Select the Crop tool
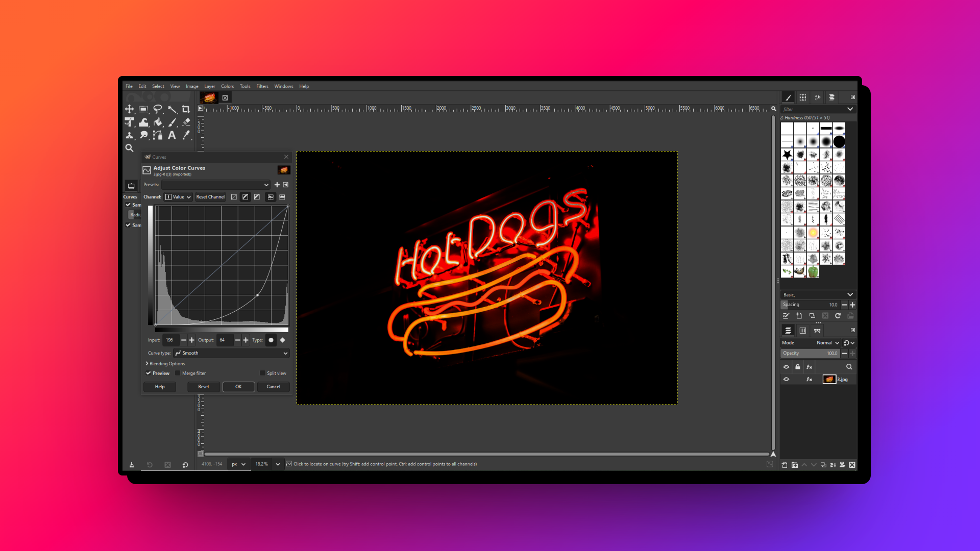The height and width of the screenshot is (551, 980). (x=186, y=109)
